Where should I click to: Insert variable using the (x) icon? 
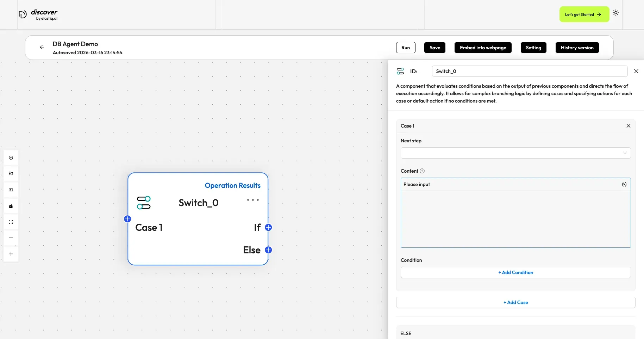click(624, 184)
